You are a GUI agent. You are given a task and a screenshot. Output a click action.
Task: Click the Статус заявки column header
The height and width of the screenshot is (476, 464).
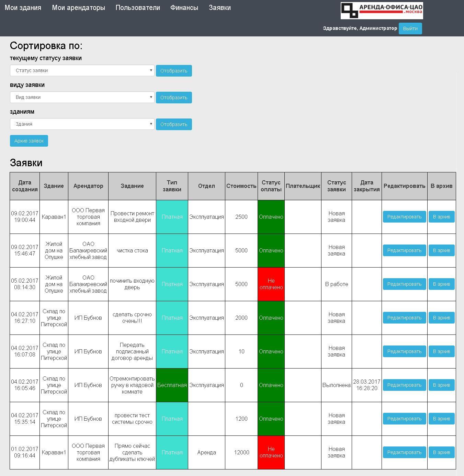click(337, 186)
